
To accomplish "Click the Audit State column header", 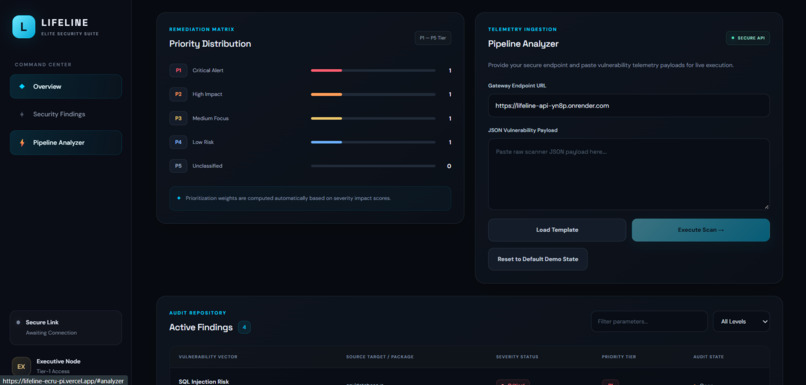I will (708, 357).
